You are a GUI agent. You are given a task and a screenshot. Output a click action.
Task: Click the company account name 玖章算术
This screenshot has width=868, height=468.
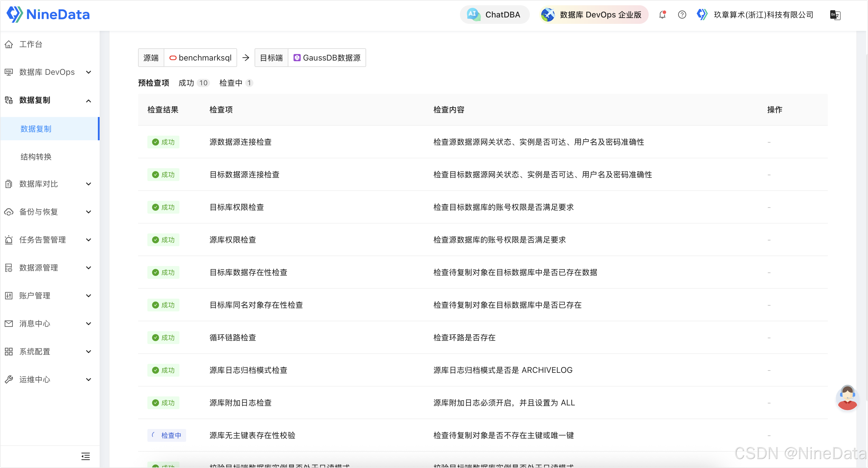(x=763, y=15)
